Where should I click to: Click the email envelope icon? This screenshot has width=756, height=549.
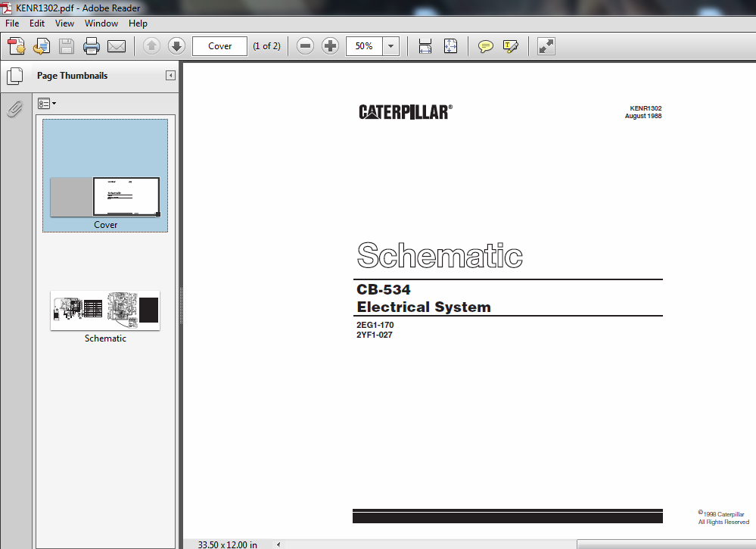coord(117,46)
